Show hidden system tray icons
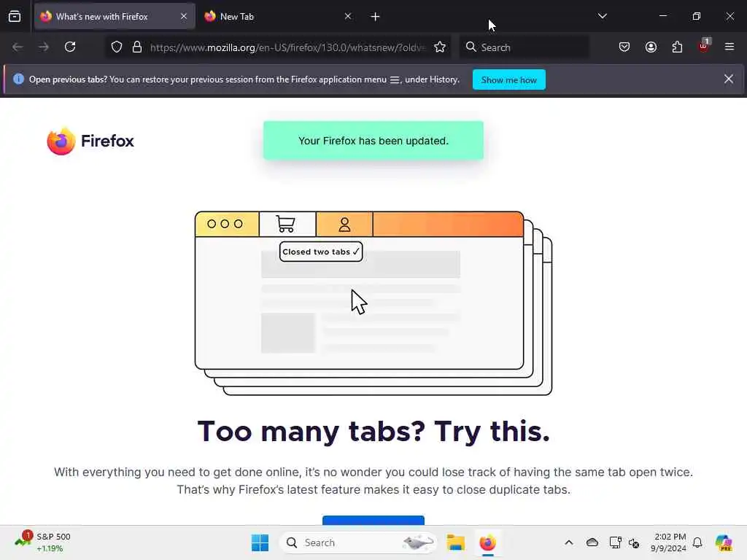Image resolution: width=747 pixels, height=560 pixels. [569, 542]
